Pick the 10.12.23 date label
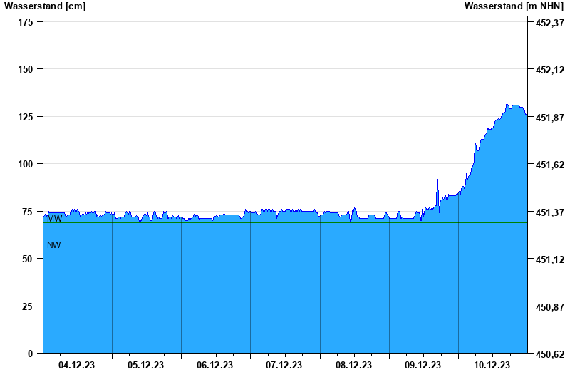Image resolution: width=570 pixels, height=392 pixels. coord(492,365)
